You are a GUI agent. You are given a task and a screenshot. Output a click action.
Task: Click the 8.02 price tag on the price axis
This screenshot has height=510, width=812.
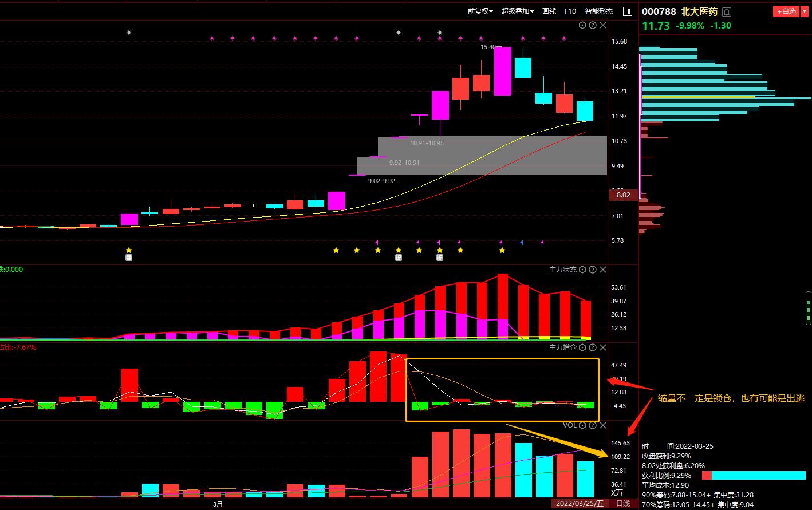pos(624,195)
